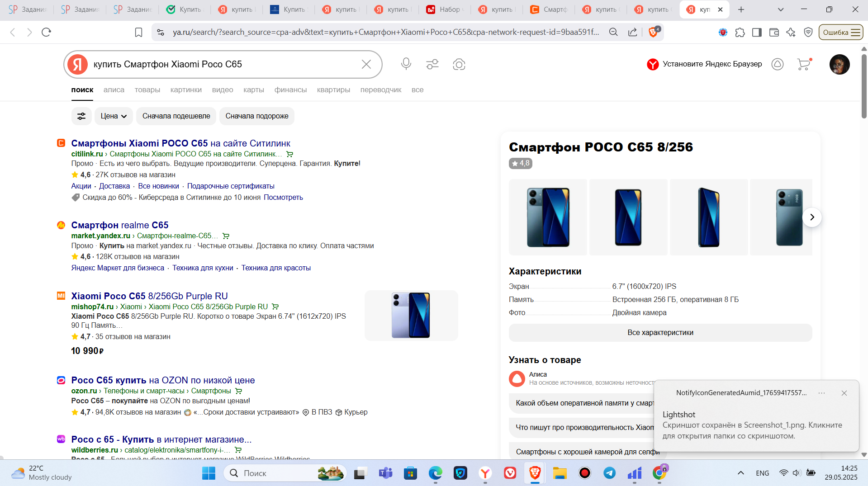
Task: Open Смартфоны Xiaomi POCO C65 Ситилинк result
Action: click(x=181, y=143)
